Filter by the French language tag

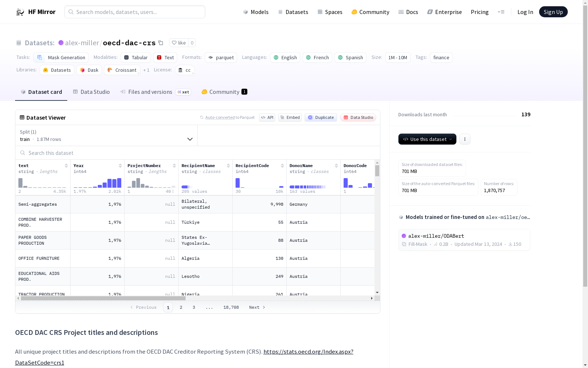coord(317,57)
